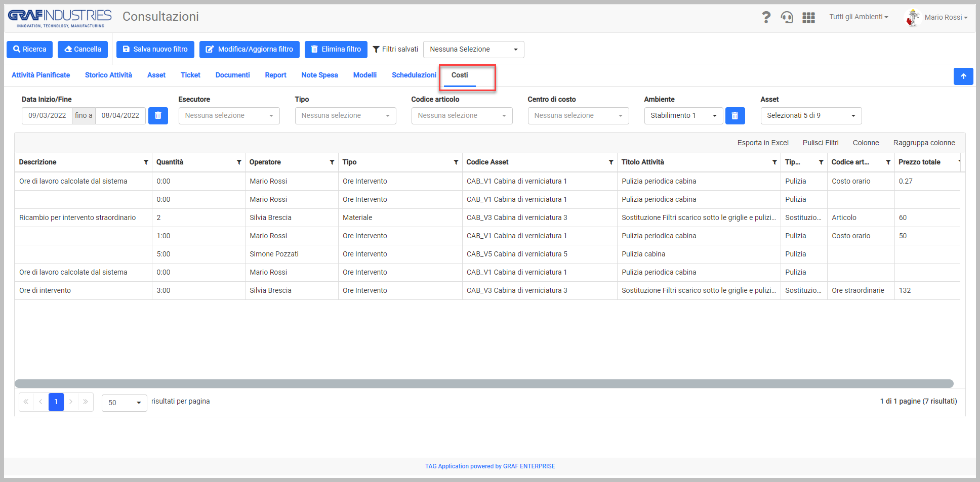This screenshot has width=980, height=482.
Task: Open the Esecutore selection dropdown
Action: 229,116
